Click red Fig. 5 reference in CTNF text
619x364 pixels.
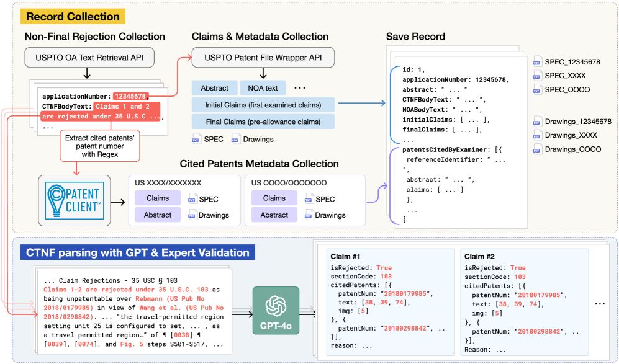tap(132, 344)
